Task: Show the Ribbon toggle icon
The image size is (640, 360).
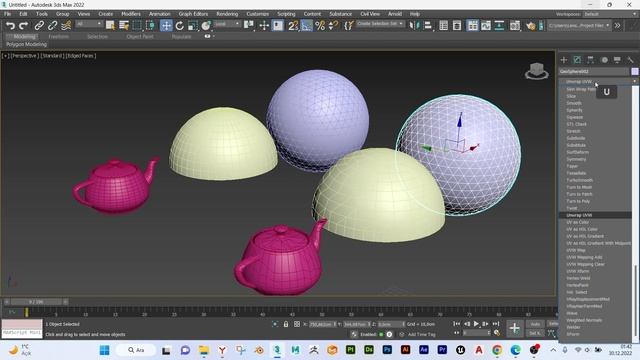Action: [x=473, y=26]
